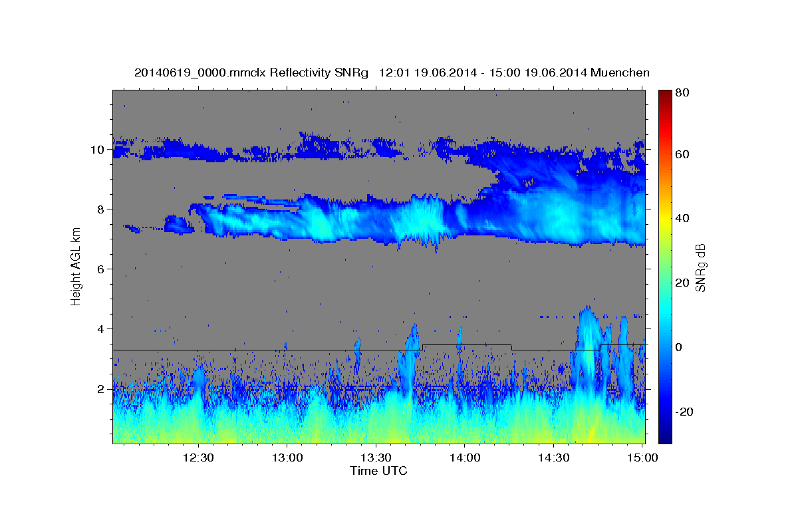Click the colorbar label '0'
Image resolution: width=798 pixels, height=532 pixels.
[678, 347]
